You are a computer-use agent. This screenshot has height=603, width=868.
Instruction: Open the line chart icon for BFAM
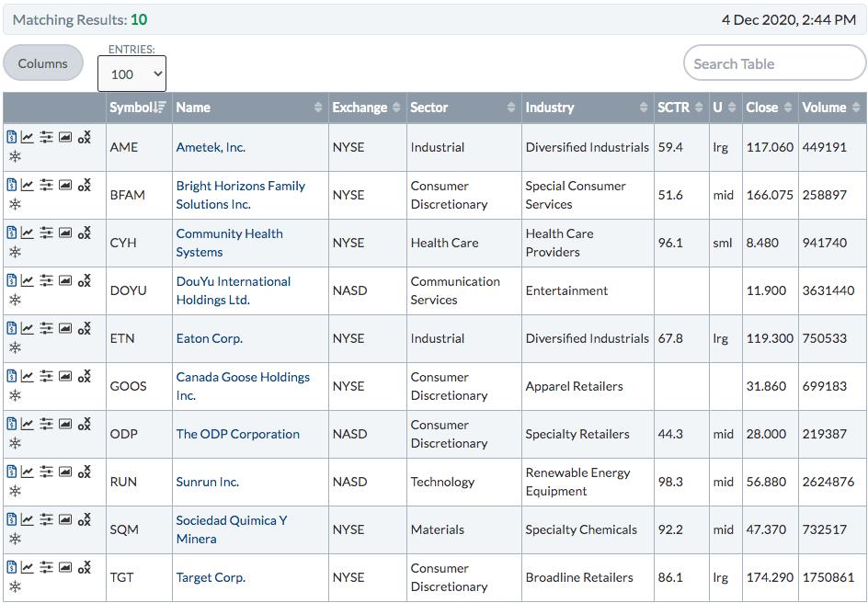coord(28,185)
